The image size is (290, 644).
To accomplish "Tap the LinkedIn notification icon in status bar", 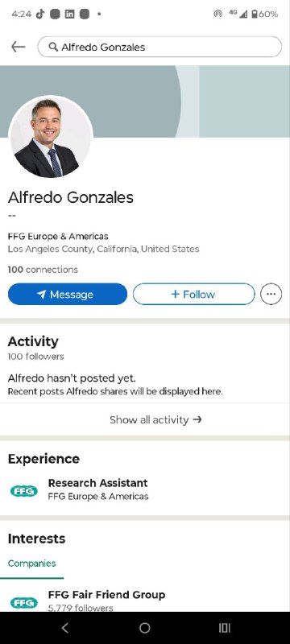I will click(69, 14).
